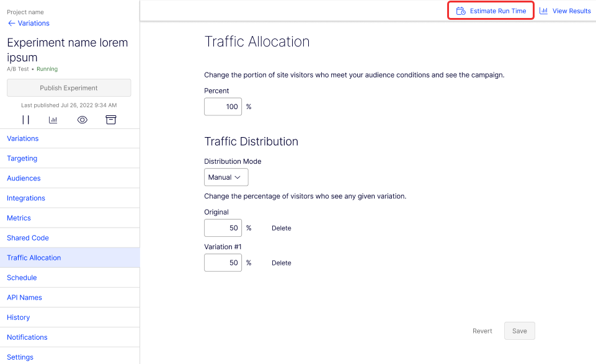Edit the Original percentage field
The height and width of the screenshot is (364, 596).
pos(223,228)
